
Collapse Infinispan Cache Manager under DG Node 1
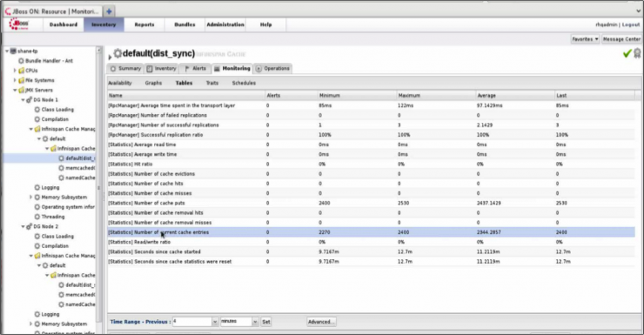(x=31, y=129)
